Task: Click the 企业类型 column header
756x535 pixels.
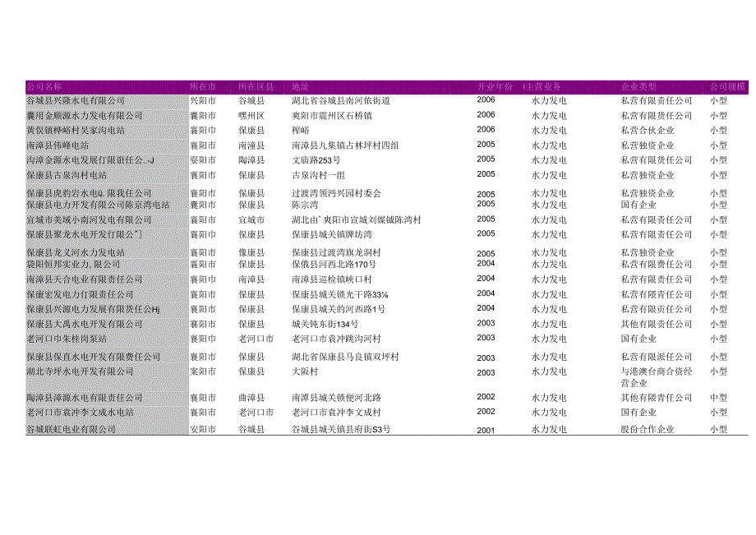Action: coord(638,87)
